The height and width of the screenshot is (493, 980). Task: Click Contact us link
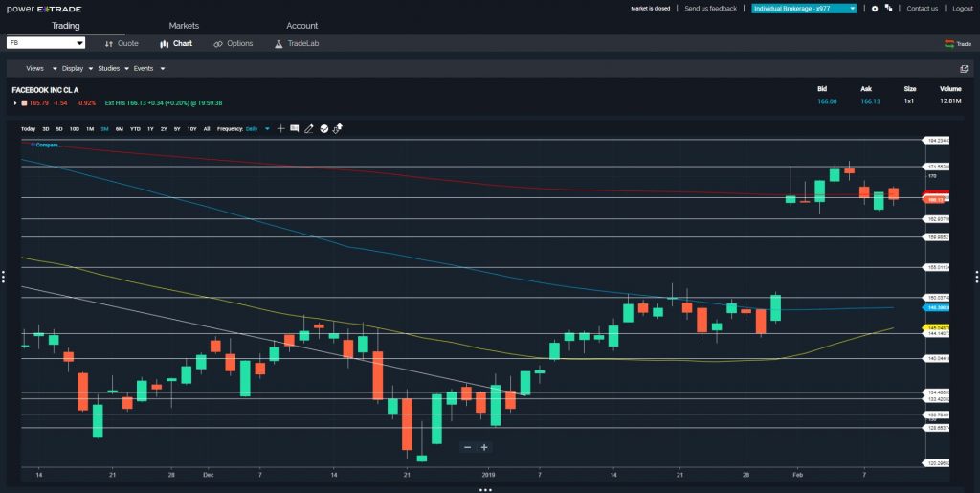[922, 8]
